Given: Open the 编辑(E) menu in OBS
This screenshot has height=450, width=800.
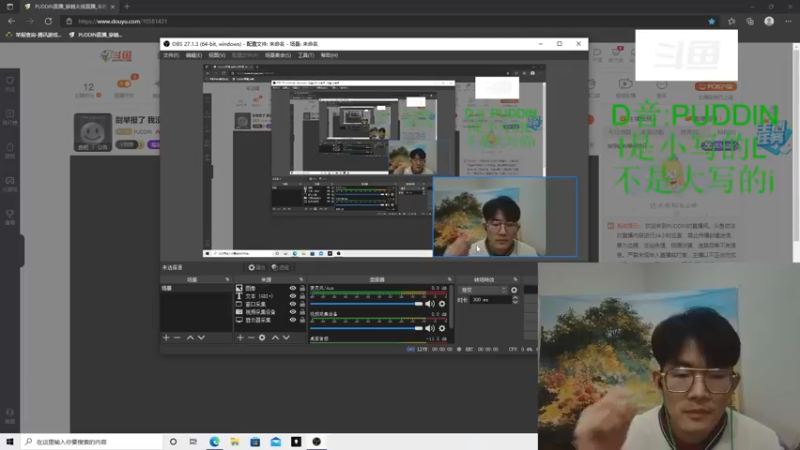Looking at the screenshot, I should 194,55.
